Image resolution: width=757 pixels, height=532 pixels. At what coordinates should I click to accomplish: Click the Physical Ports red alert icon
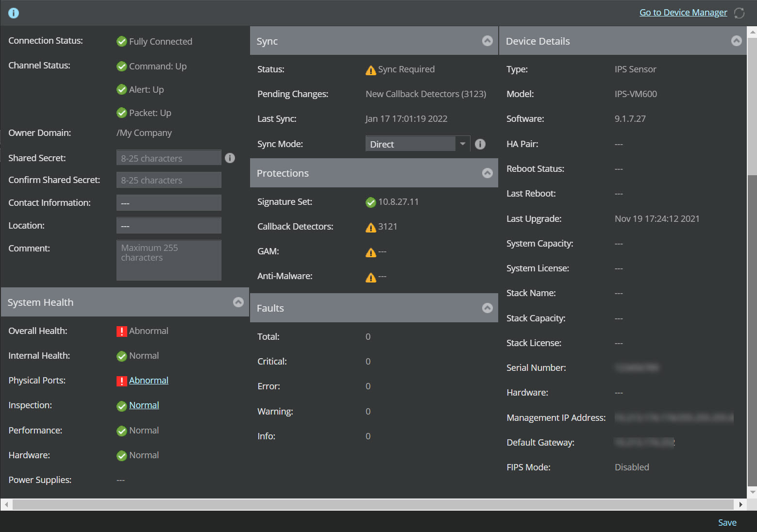coord(122,381)
